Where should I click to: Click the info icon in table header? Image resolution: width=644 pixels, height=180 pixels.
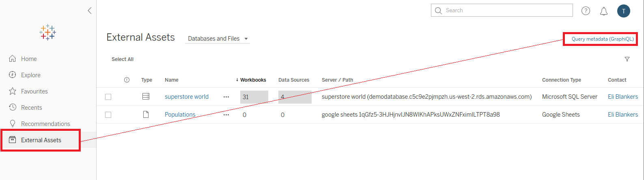[127, 80]
